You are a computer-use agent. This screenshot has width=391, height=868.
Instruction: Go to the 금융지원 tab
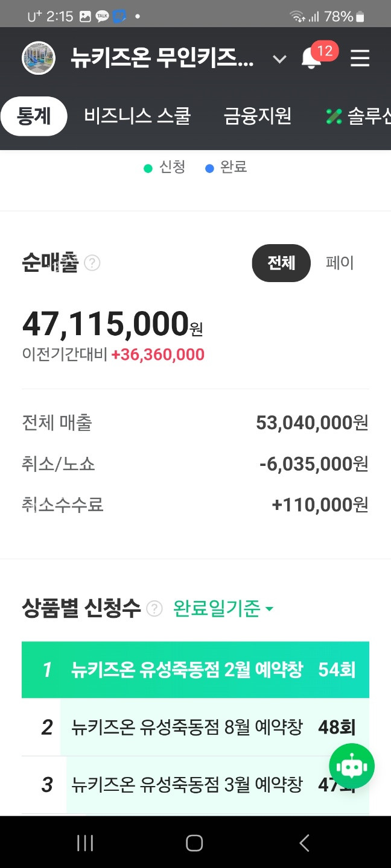point(258,116)
